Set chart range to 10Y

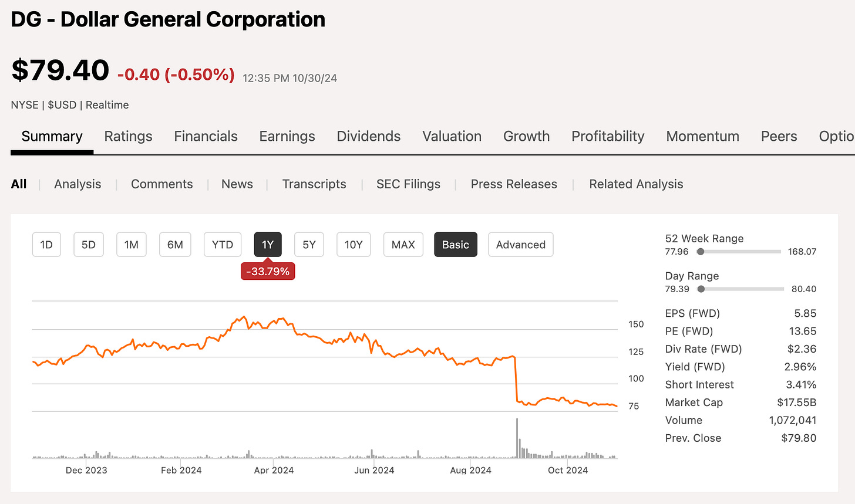tap(354, 245)
